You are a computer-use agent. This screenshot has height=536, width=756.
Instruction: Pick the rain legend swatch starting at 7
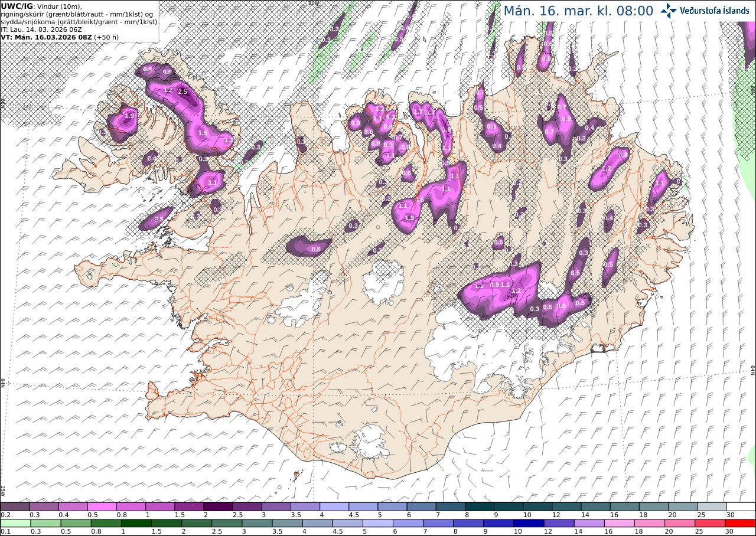[438, 523]
